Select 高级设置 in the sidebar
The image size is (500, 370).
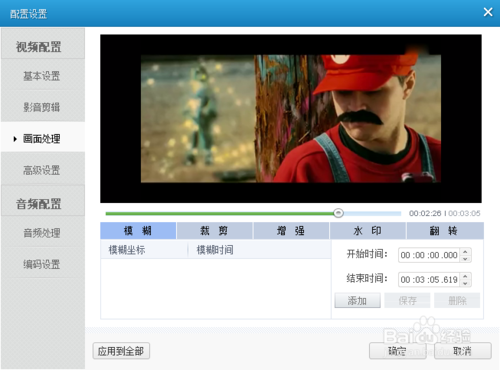tap(43, 170)
